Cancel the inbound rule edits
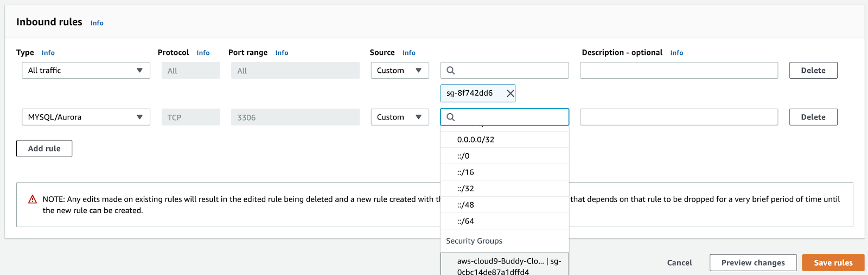Image resolution: width=868 pixels, height=275 pixels. pos(679,262)
